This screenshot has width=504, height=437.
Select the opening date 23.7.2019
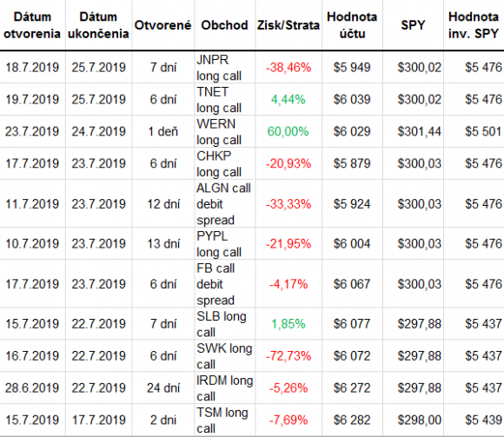pyautogui.click(x=32, y=131)
